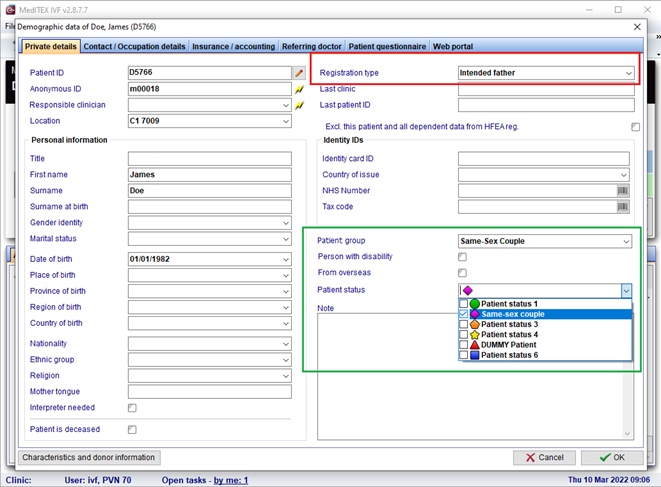Open tasks 'by me: 1' link
The height and width of the screenshot is (487, 661).
pyautogui.click(x=231, y=480)
